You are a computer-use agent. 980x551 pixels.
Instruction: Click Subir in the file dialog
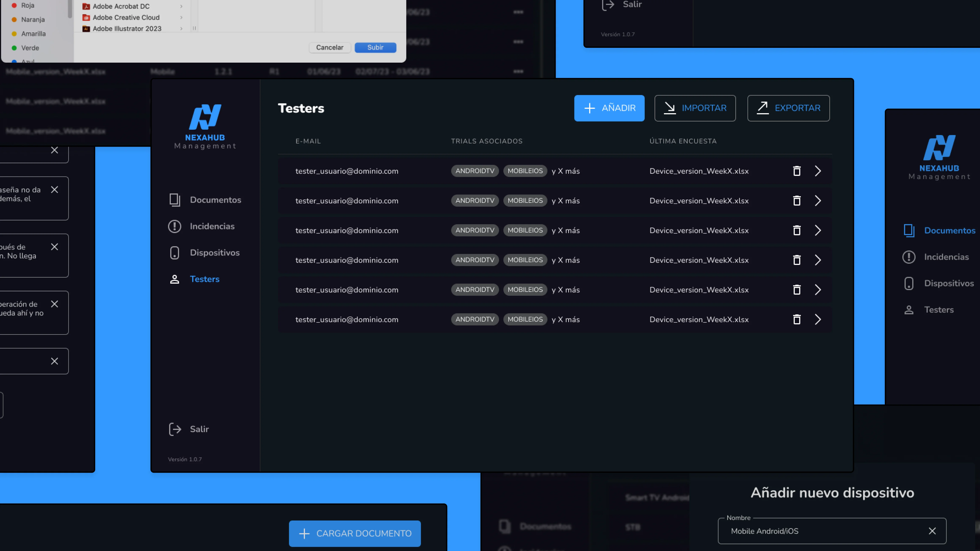(375, 48)
